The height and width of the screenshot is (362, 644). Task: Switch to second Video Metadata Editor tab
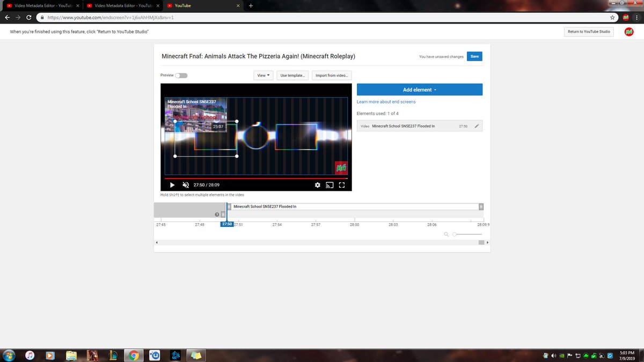(x=122, y=5)
